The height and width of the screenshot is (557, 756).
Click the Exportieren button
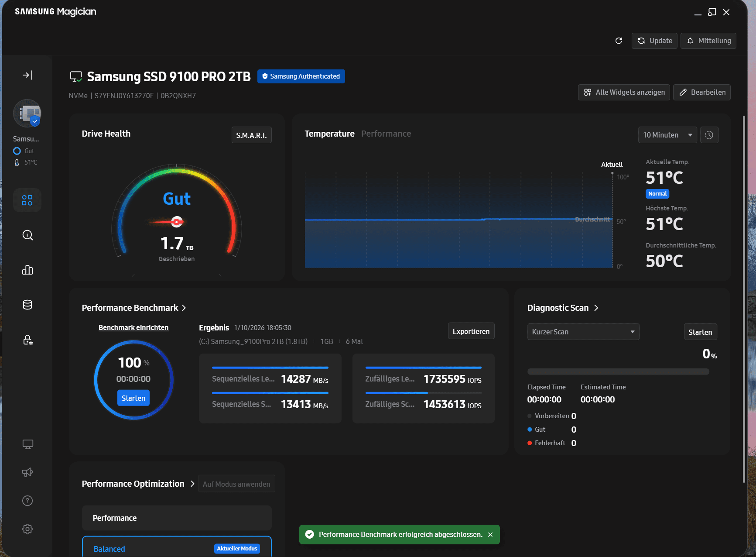pyautogui.click(x=471, y=331)
